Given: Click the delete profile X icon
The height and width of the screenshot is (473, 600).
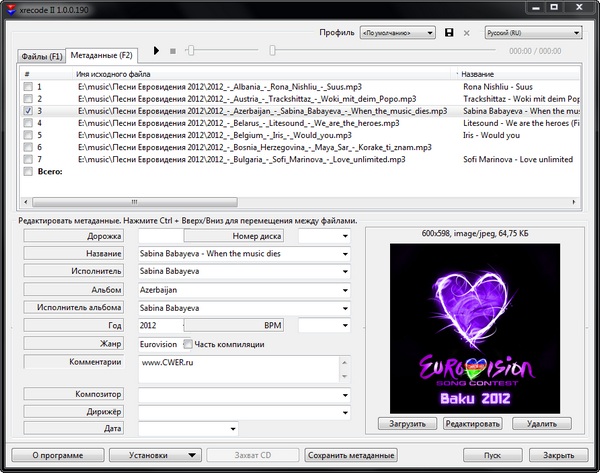Looking at the screenshot, I should click(x=466, y=33).
